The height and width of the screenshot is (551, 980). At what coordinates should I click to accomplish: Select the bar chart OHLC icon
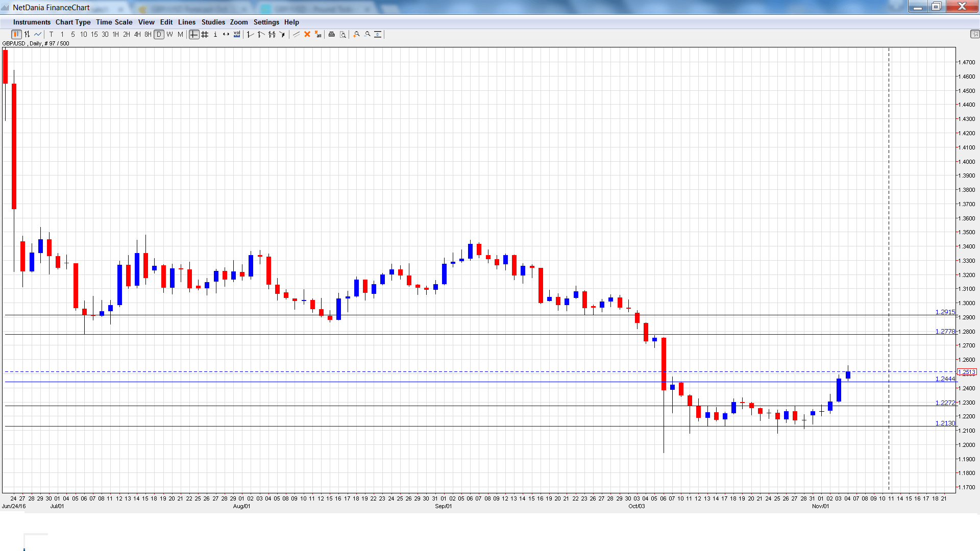click(x=27, y=34)
